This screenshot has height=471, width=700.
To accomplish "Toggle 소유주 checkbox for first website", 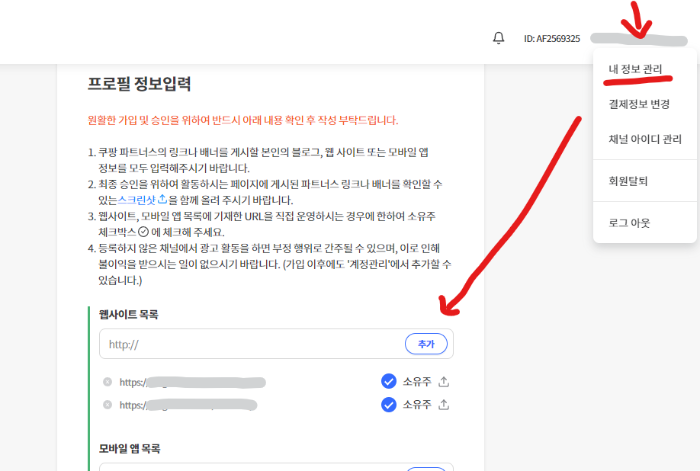I will 389,381.
